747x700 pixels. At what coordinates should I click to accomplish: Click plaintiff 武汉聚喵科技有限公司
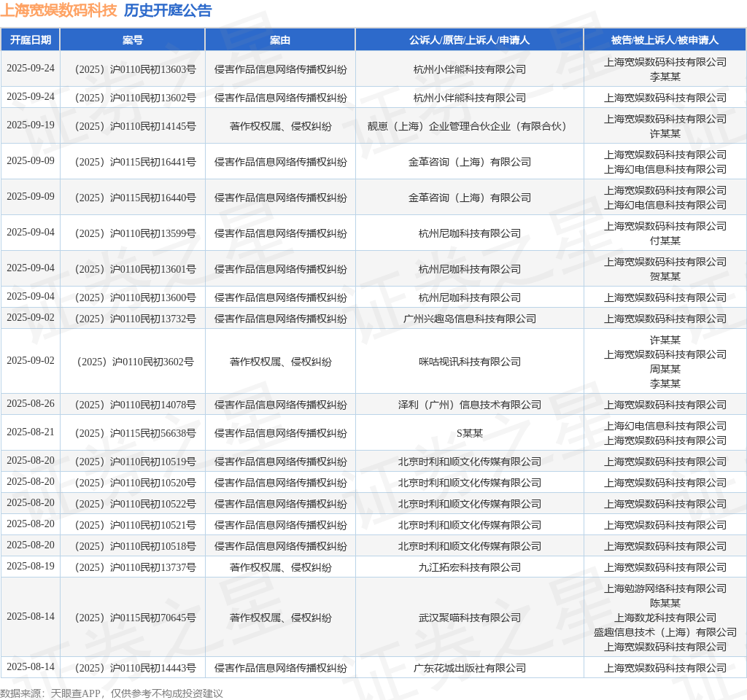pos(469,618)
